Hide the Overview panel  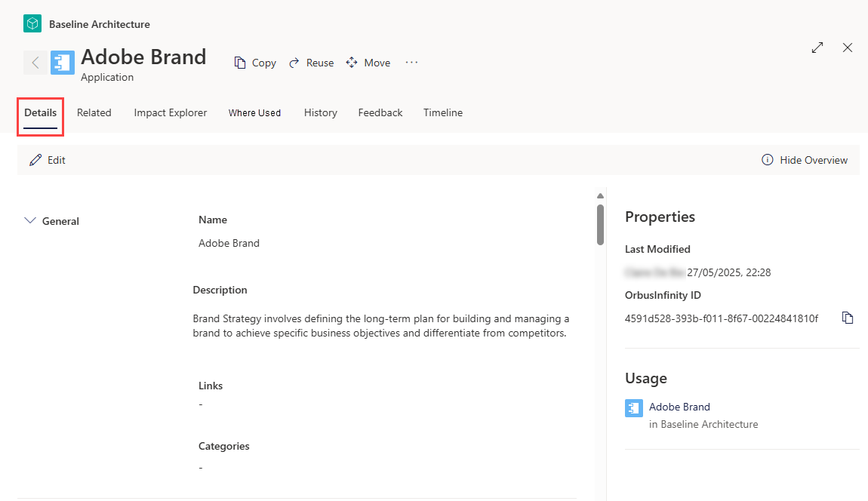pos(805,160)
